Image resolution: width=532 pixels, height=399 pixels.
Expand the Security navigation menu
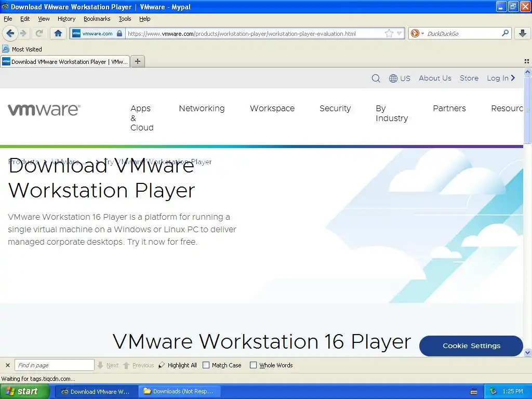pos(335,108)
